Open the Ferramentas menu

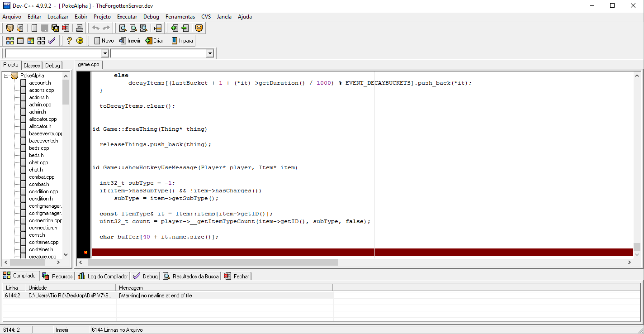coord(180,17)
